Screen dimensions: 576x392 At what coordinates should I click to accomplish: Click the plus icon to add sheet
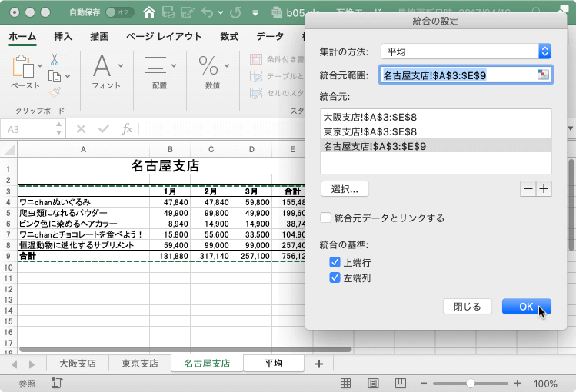(x=319, y=364)
